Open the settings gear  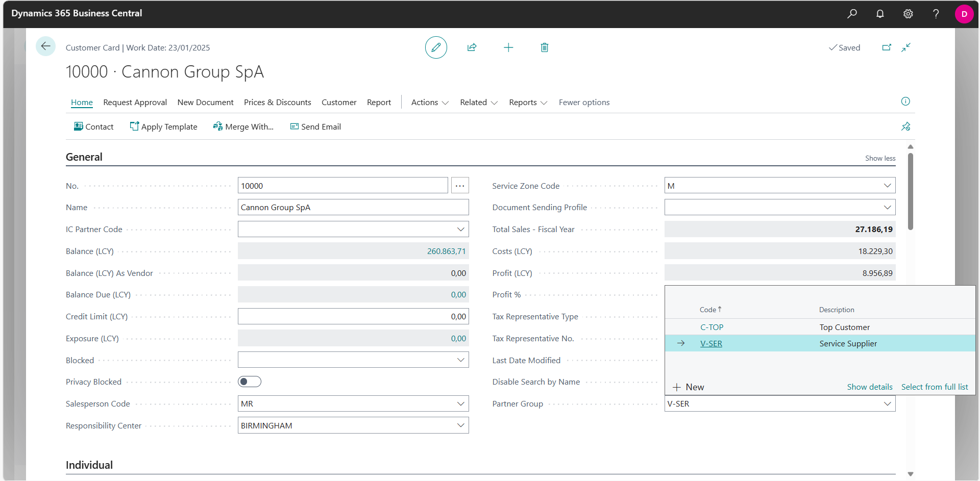tap(908, 14)
